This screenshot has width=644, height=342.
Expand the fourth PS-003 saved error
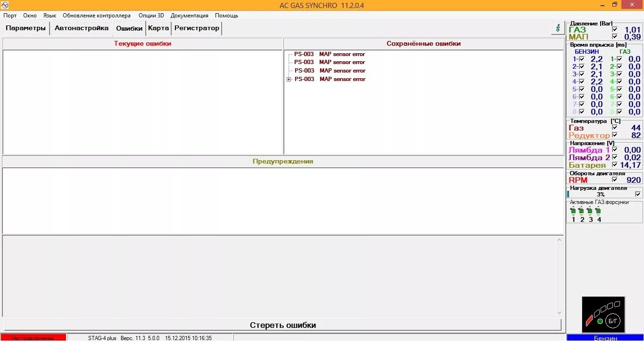pos(289,79)
